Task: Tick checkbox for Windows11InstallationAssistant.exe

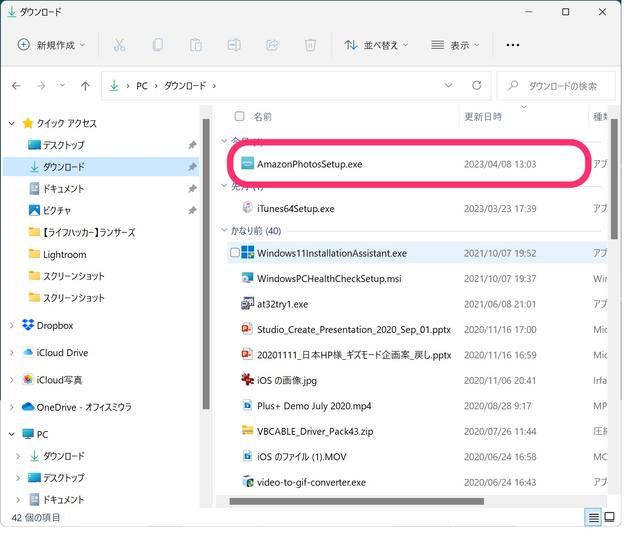Action: pos(236,253)
